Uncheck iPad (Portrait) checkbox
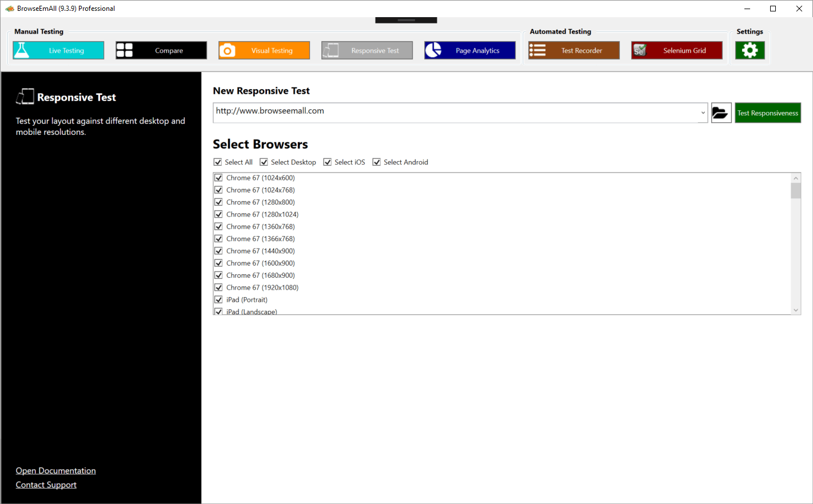The width and height of the screenshot is (813, 504). (x=218, y=300)
